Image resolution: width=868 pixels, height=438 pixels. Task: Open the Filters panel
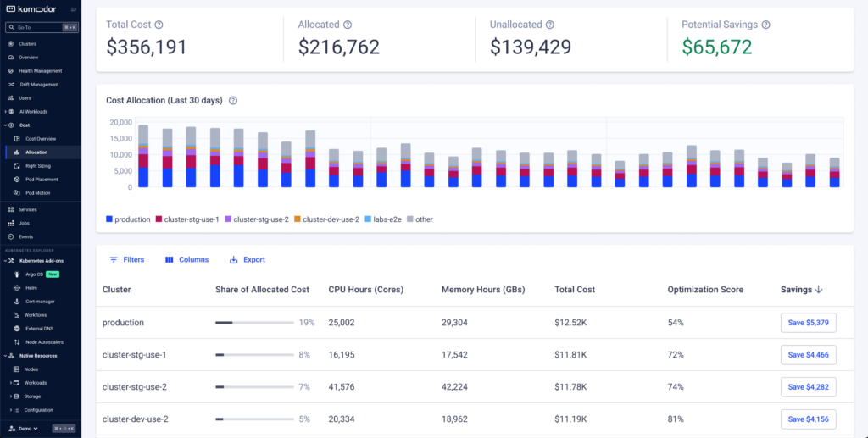click(x=127, y=259)
